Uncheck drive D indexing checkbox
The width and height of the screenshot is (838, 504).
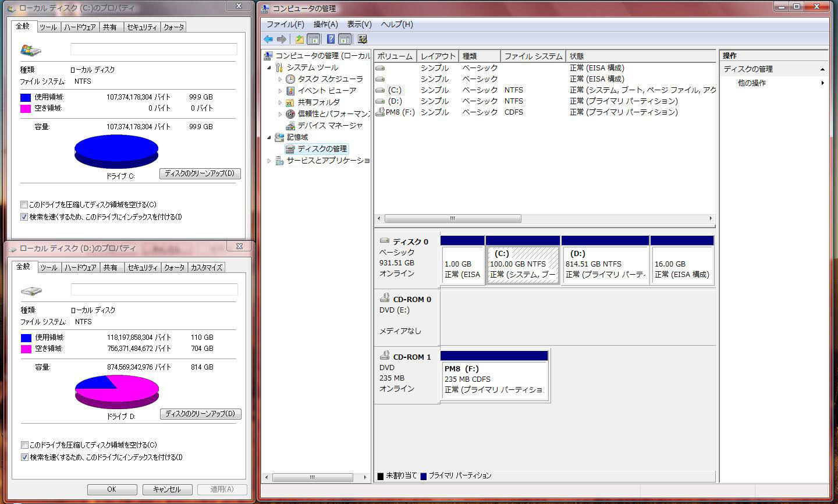tap(24, 457)
